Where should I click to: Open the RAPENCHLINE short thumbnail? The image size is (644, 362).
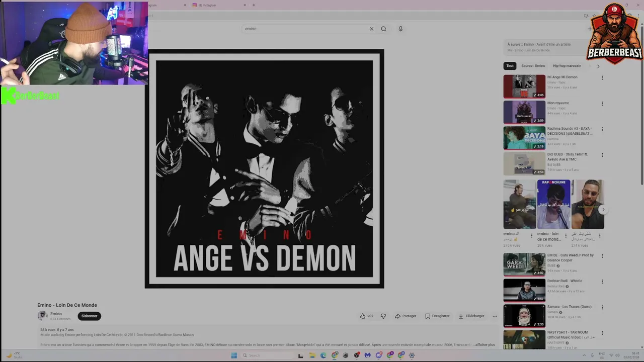[553, 204]
